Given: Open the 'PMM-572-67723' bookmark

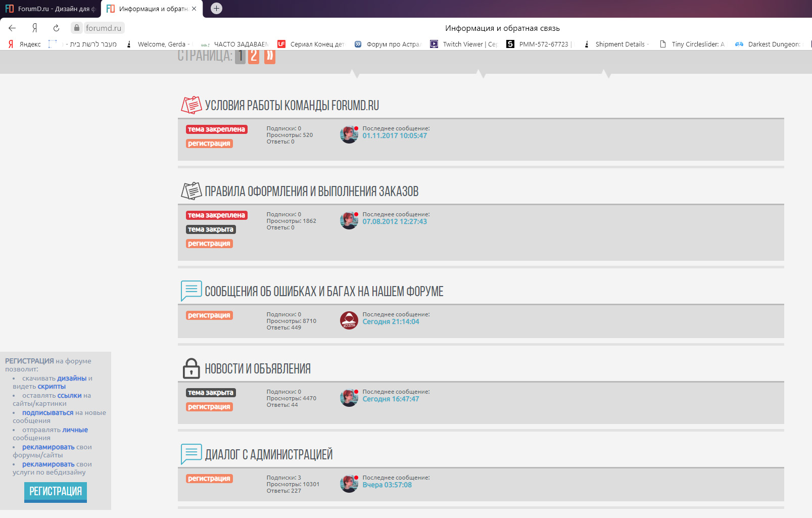Looking at the screenshot, I should pos(540,44).
